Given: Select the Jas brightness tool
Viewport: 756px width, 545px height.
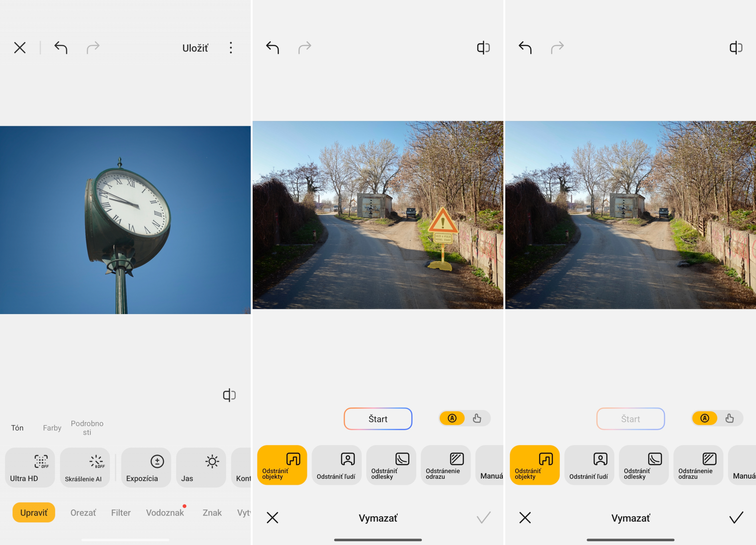Looking at the screenshot, I should [201, 468].
